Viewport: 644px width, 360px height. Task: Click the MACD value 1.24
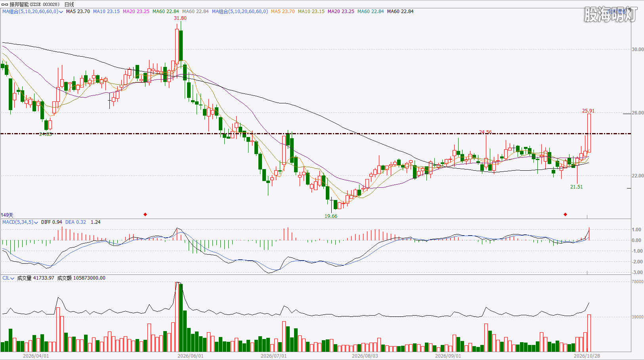[x=96, y=222]
